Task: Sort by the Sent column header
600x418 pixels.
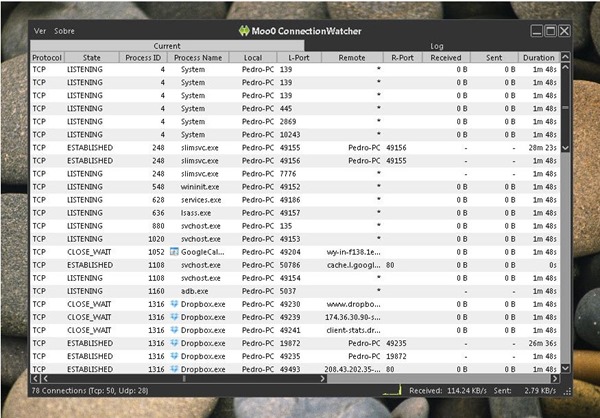Action: 494,57
